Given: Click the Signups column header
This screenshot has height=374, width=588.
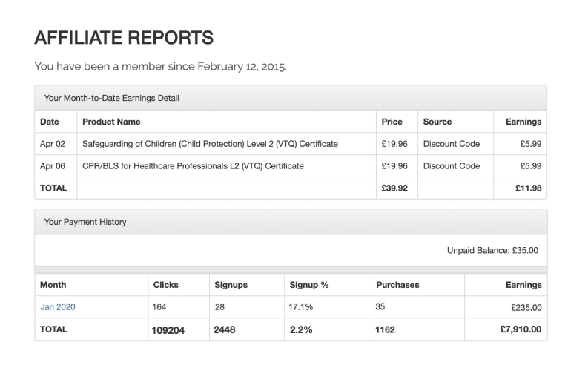Looking at the screenshot, I should click(231, 285).
